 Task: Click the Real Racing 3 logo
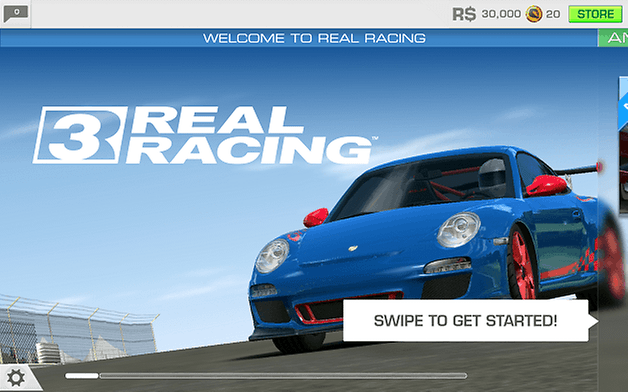click(204, 135)
